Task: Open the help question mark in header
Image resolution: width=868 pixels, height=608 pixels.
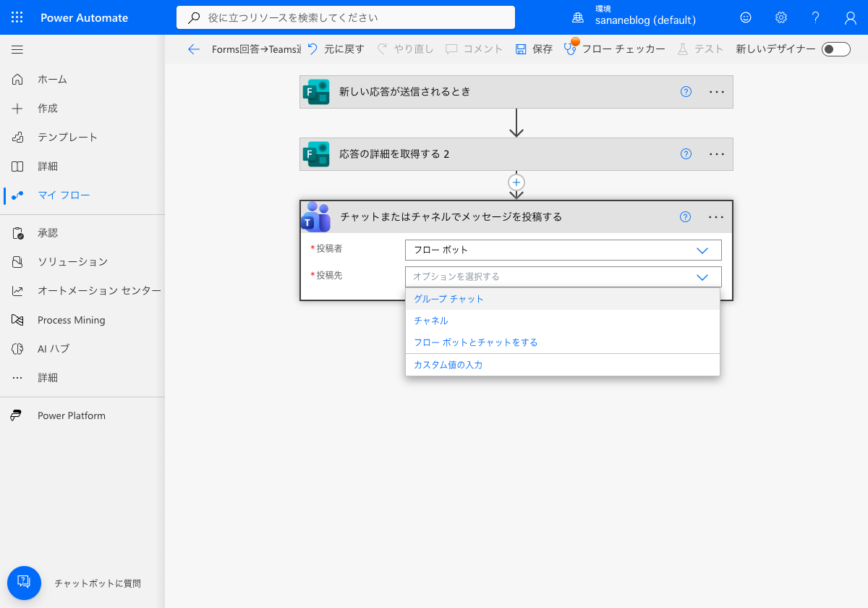Action: tap(816, 17)
